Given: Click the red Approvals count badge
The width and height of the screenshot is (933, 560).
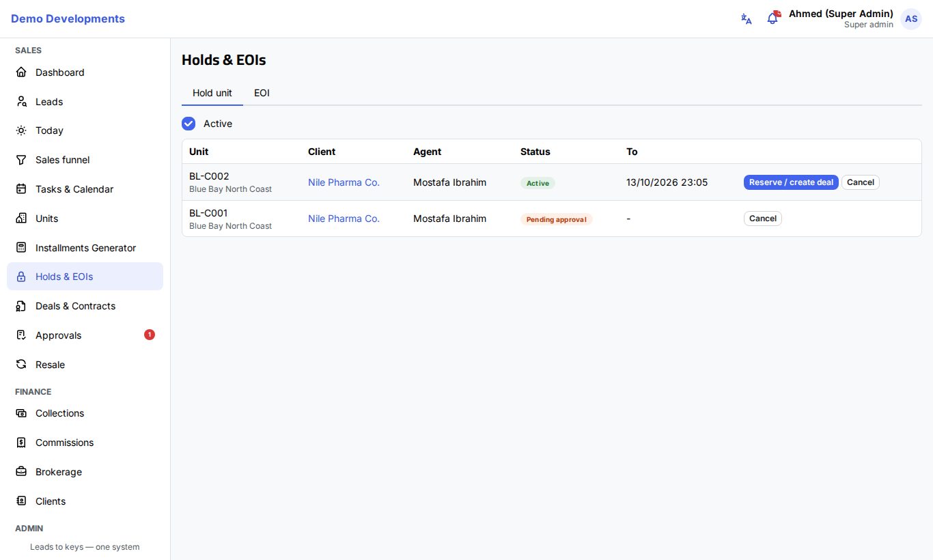Looking at the screenshot, I should pyautogui.click(x=150, y=335).
